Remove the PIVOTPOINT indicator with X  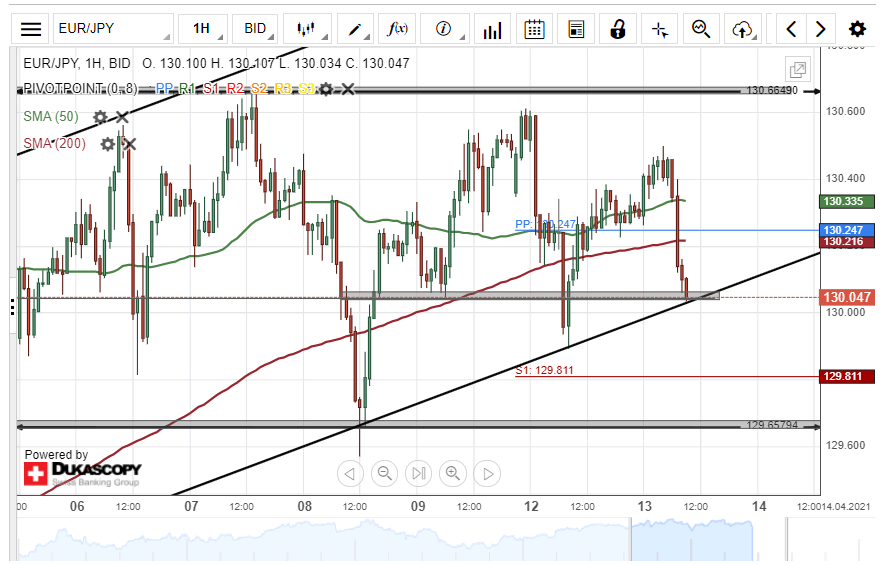click(x=348, y=90)
